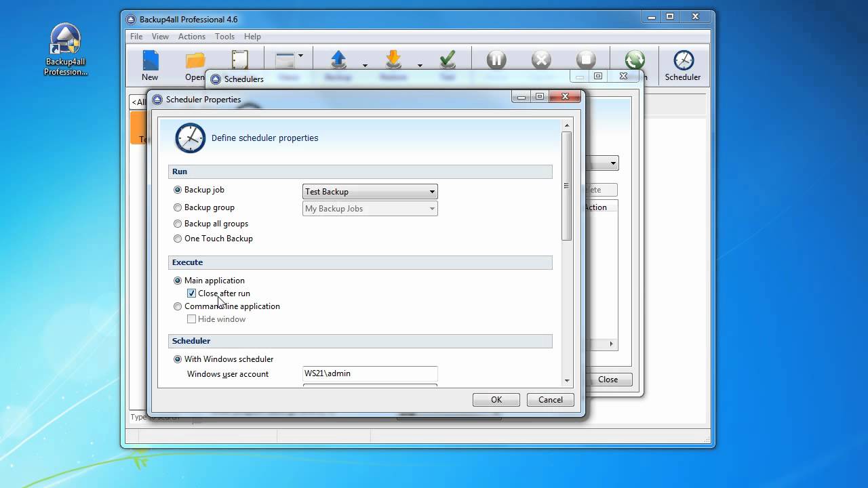Click the blue Backup arrow toolbar icon

(338, 60)
